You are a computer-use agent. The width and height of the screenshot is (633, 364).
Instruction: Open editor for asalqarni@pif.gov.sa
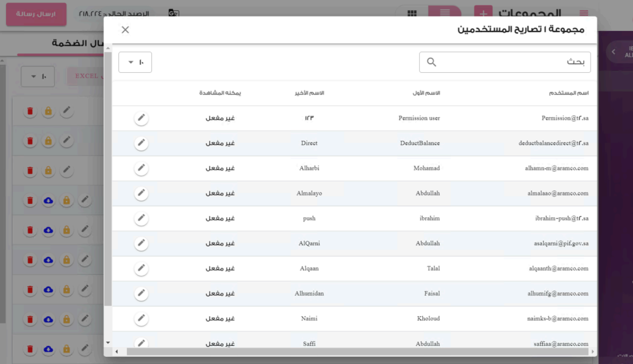point(142,243)
